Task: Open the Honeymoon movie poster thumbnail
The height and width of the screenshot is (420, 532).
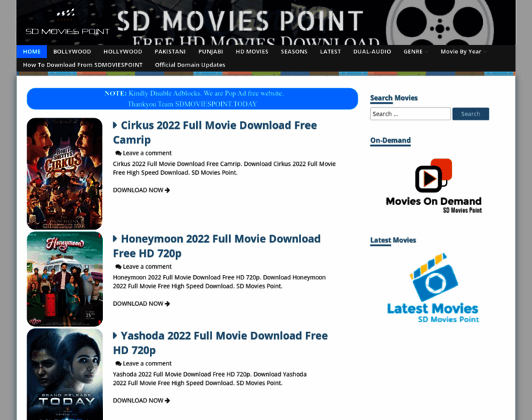Action: (x=64, y=279)
